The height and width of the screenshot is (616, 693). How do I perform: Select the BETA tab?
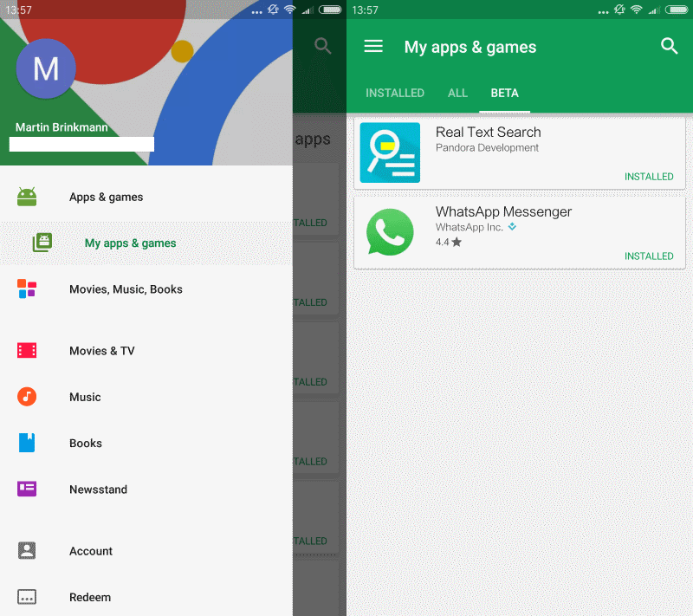pyautogui.click(x=504, y=93)
